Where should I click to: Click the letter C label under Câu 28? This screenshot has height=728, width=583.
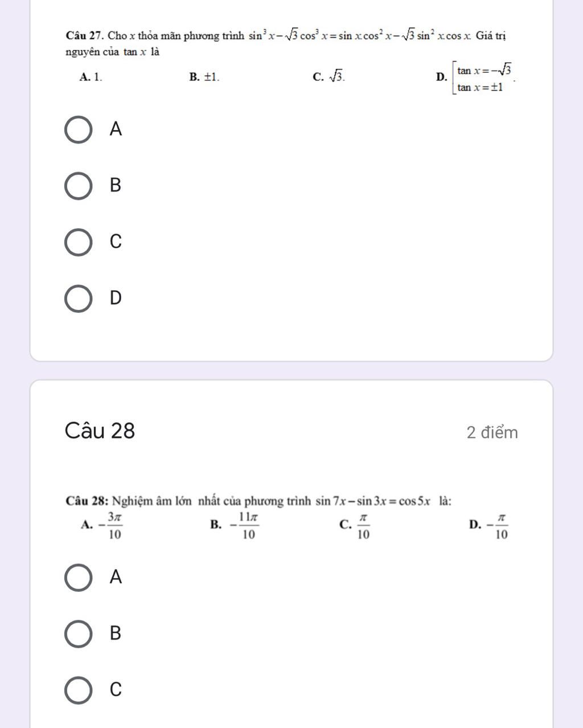(x=116, y=689)
